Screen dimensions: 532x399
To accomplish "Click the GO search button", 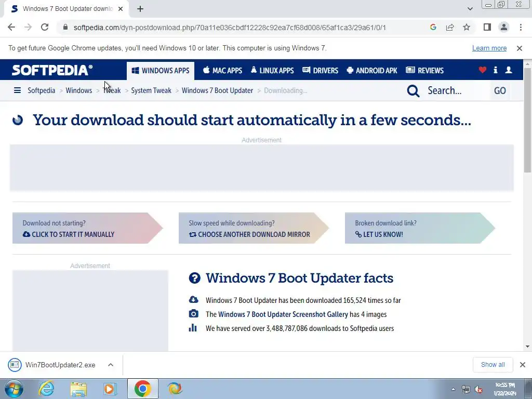I will [500, 90].
